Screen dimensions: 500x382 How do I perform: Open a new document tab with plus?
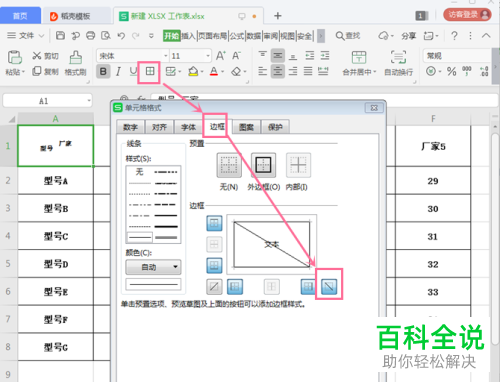point(278,16)
